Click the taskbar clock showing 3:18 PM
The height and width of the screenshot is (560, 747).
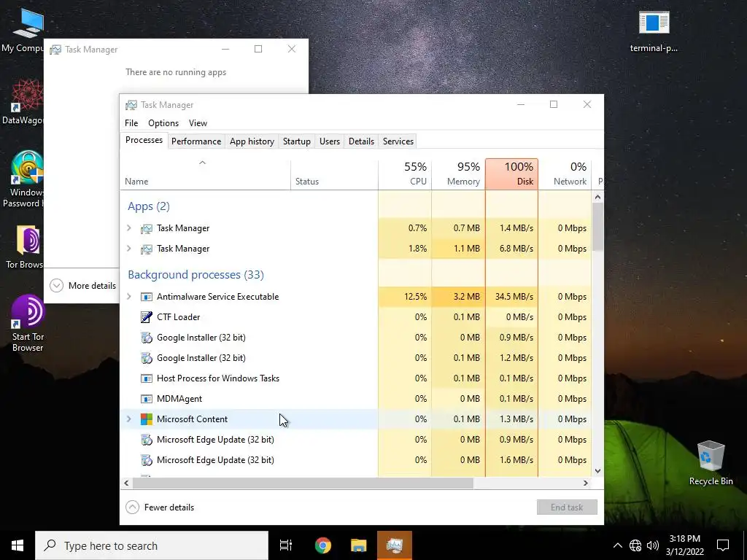[684, 545]
